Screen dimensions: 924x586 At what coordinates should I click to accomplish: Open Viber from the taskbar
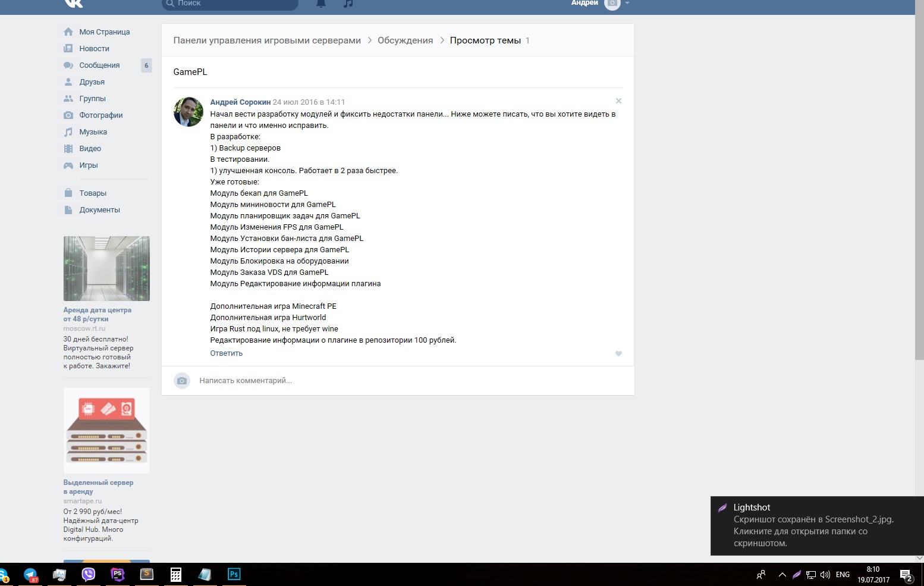[88, 575]
